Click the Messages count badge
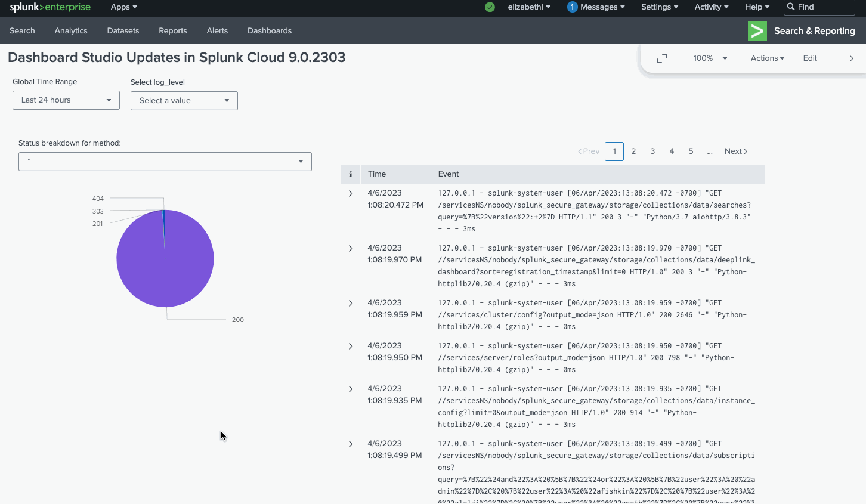866x504 pixels. click(x=572, y=7)
